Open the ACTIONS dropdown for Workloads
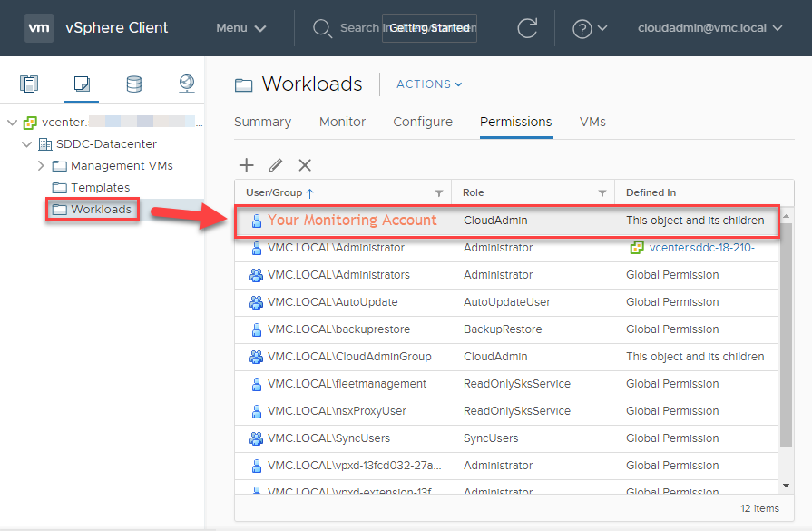The image size is (812, 531). click(x=429, y=84)
